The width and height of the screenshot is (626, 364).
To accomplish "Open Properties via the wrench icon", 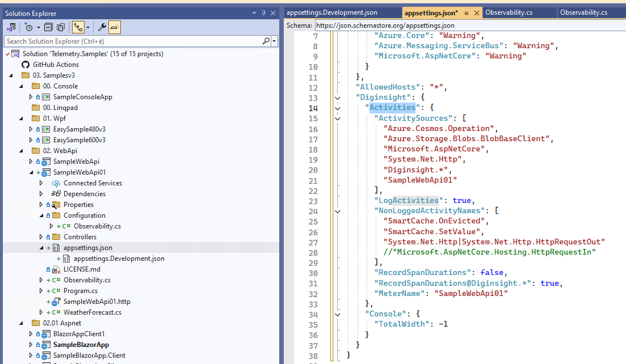I will pyautogui.click(x=102, y=27).
